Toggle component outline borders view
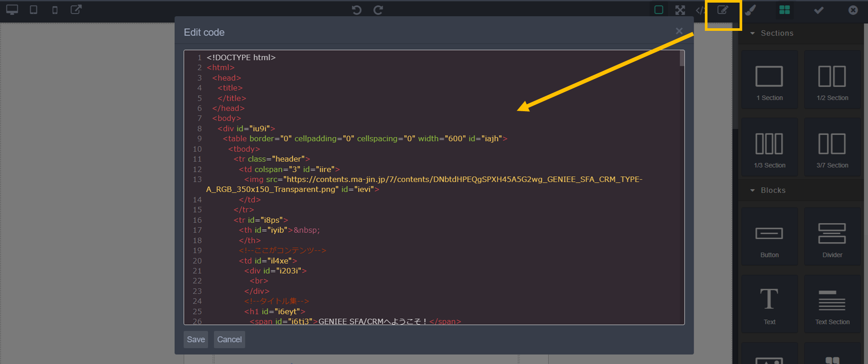Image resolution: width=868 pixels, height=364 pixels. (658, 10)
